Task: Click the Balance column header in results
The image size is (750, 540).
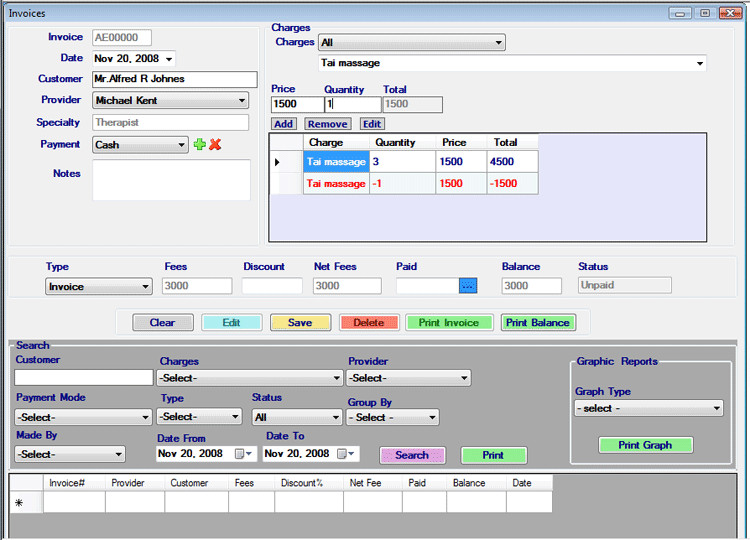Action: (x=476, y=483)
